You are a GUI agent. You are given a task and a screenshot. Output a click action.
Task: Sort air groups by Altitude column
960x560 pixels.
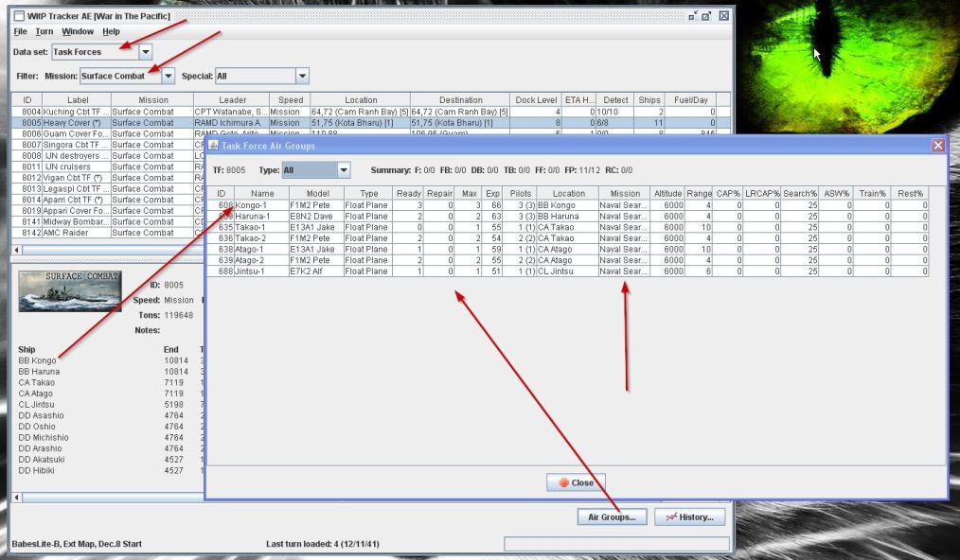click(x=667, y=193)
